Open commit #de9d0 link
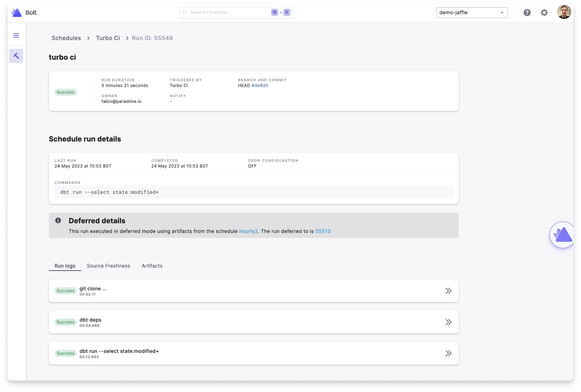 click(259, 86)
